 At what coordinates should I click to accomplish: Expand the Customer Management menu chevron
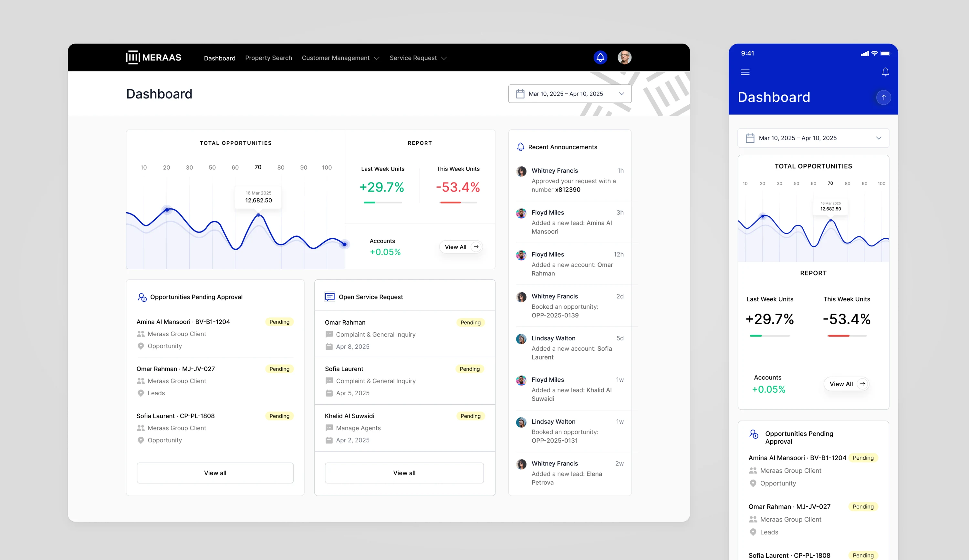[377, 58]
